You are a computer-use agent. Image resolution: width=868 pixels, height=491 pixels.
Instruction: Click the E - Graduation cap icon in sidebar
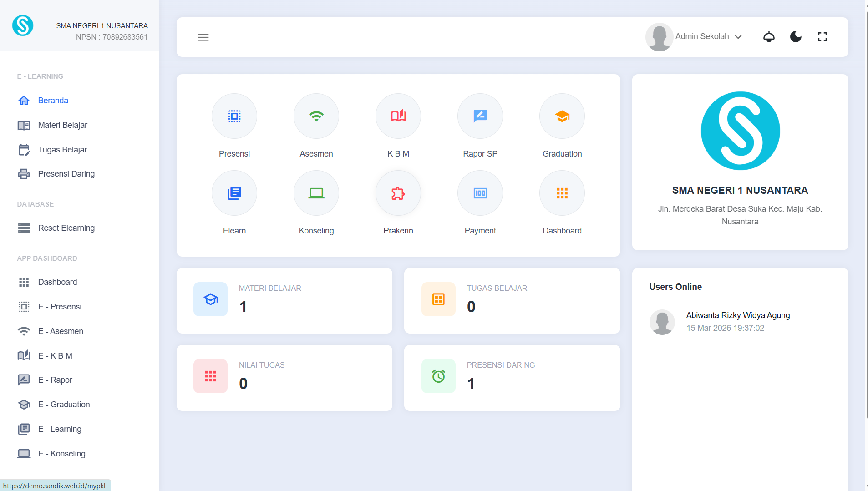point(24,405)
